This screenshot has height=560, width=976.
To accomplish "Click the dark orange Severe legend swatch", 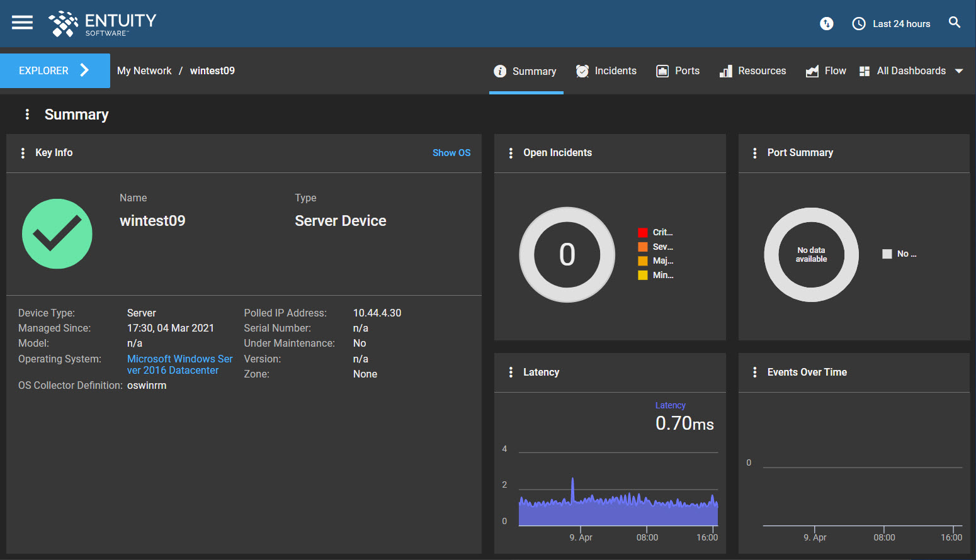I will click(x=643, y=247).
